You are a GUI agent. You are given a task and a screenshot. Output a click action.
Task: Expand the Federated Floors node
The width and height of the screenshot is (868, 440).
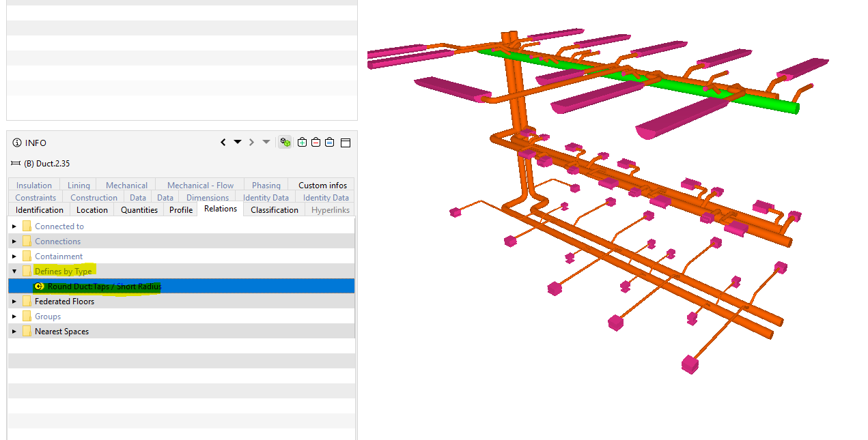(14, 302)
